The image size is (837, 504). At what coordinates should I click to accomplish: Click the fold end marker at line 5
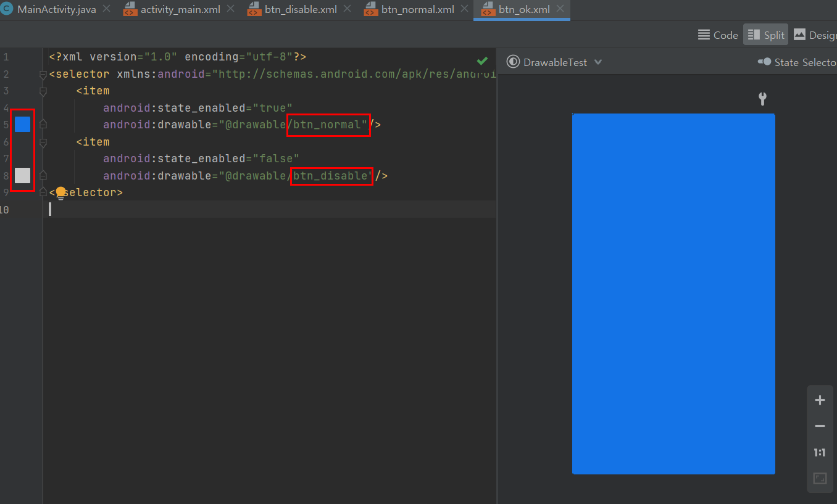click(43, 125)
